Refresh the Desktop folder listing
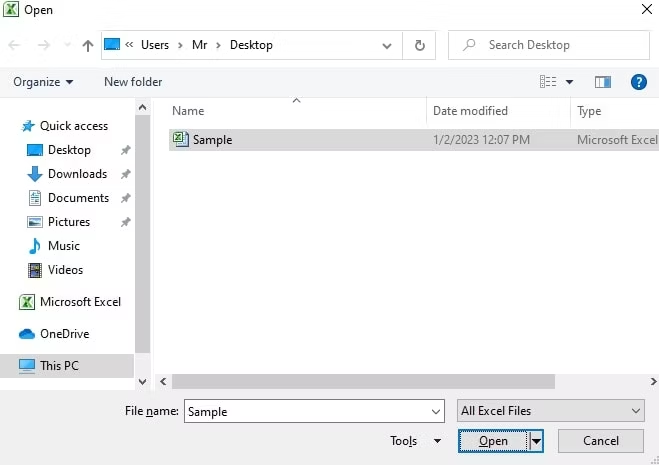Screen dimensions: 659x465 [419, 45]
